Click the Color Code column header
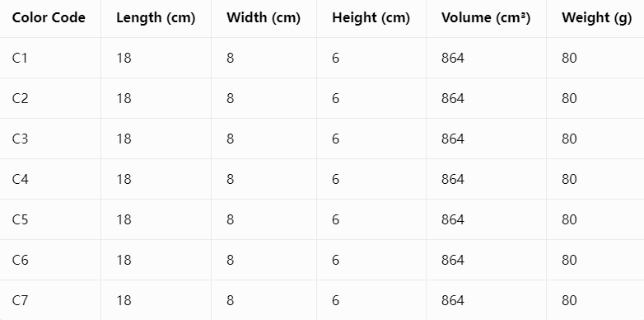Image resolution: width=644 pixels, height=320 pixels. click(x=49, y=17)
